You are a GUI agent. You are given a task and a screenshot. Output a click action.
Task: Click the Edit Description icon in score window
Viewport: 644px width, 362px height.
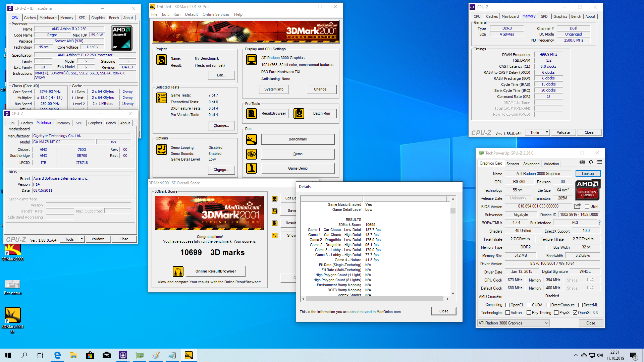click(275, 198)
